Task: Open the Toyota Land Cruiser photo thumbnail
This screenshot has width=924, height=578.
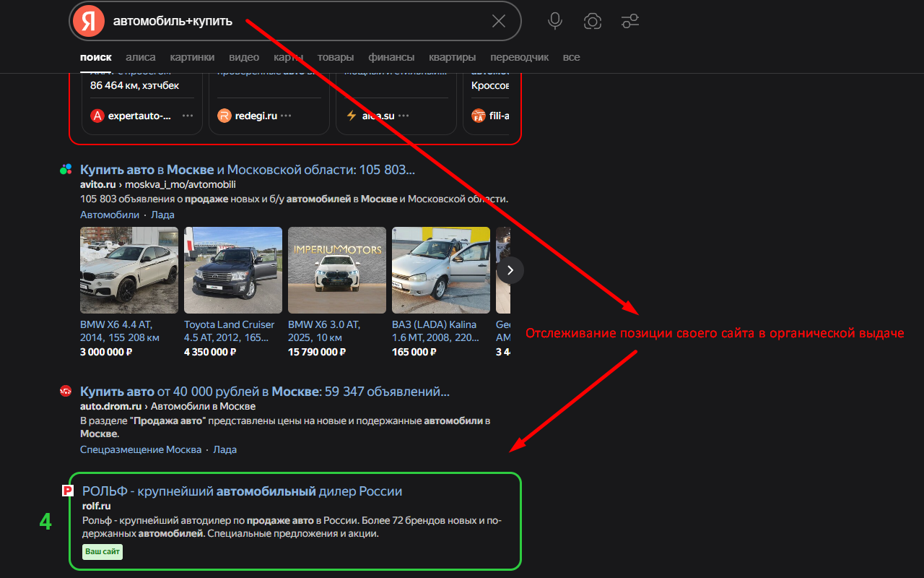Action: click(233, 270)
